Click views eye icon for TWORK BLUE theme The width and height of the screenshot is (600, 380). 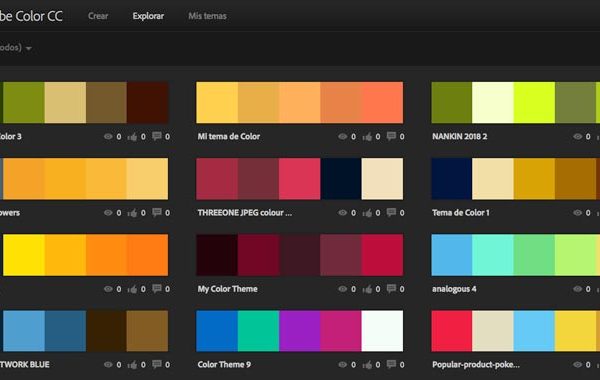pos(108,365)
